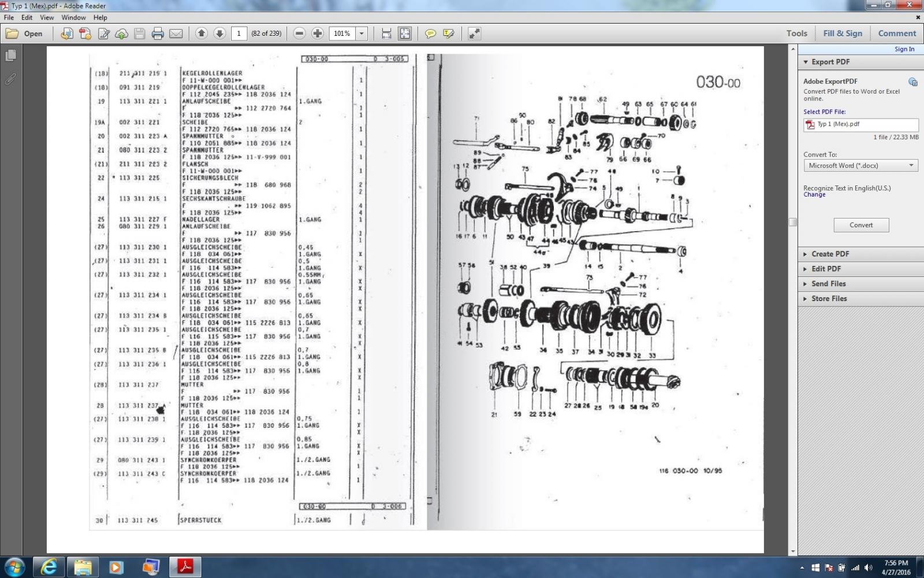Viewport: 924px width, 578px height.
Task: Click the Save floppy disk icon
Action: (139, 34)
